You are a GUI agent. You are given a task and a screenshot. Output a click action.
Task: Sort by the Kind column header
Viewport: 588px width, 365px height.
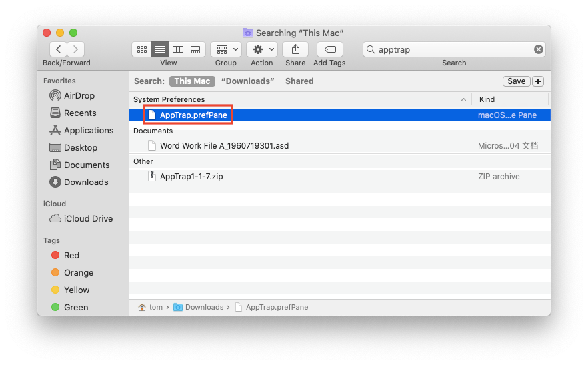click(487, 99)
